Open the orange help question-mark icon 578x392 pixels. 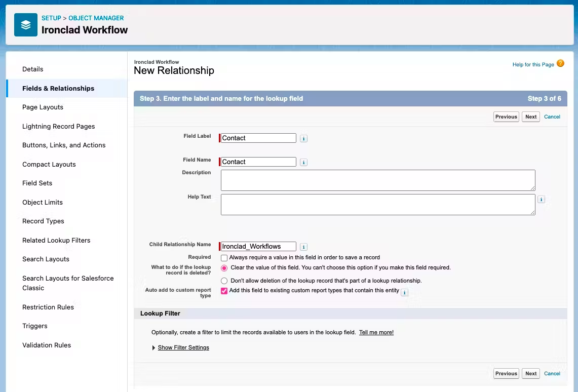[x=560, y=63]
